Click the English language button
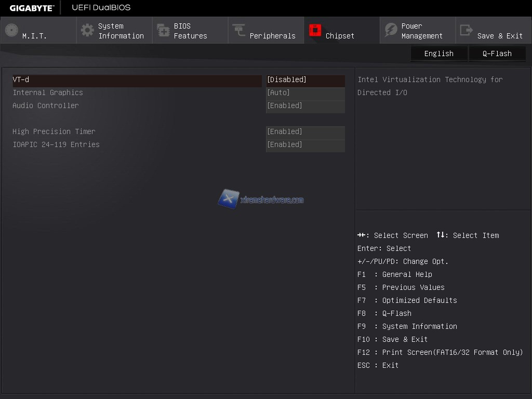Image resolution: width=532 pixels, height=399 pixels. click(438, 54)
